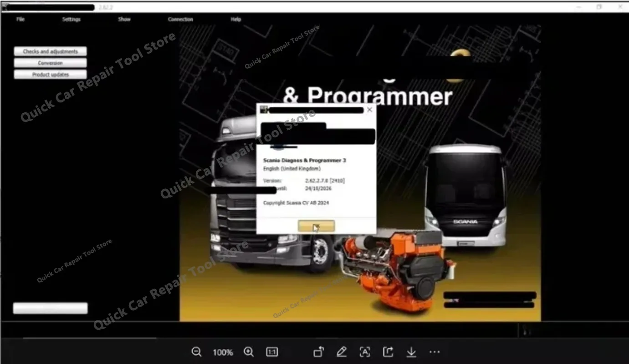Select the 1:1 actual size icon
Image resolution: width=629 pixels, height=364 pixels.
(272, 352)
